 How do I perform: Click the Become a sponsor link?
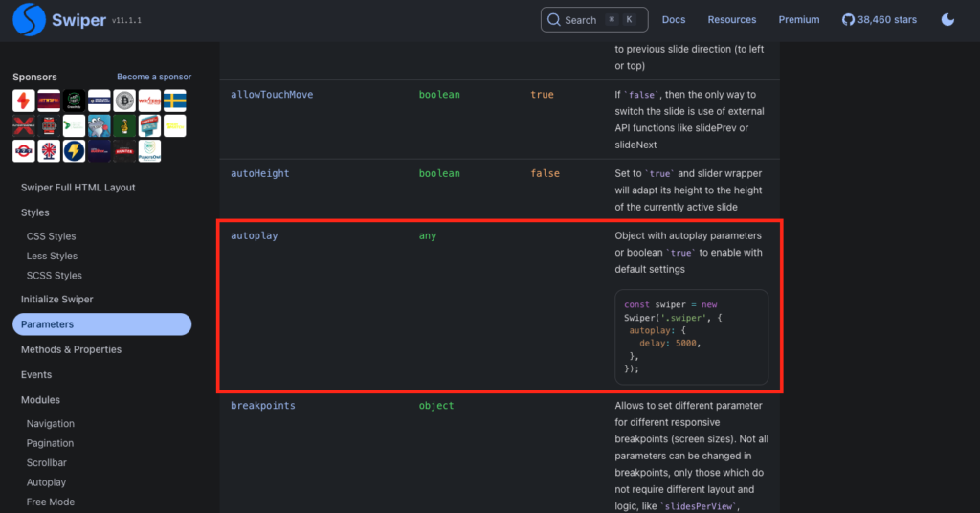154,77
